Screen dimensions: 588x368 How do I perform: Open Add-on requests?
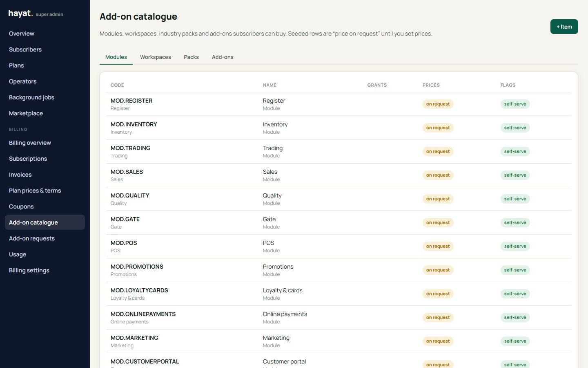click(x=45, y=238)
